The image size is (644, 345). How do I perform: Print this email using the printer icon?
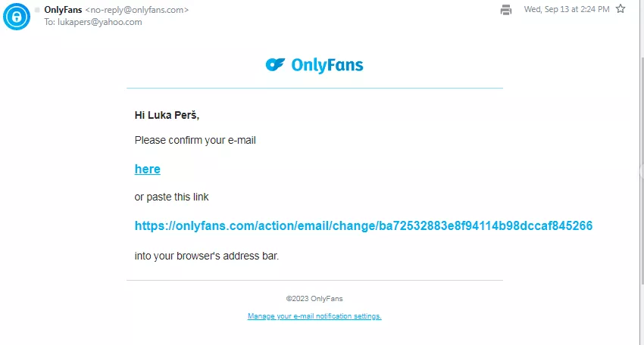[506, 10]
